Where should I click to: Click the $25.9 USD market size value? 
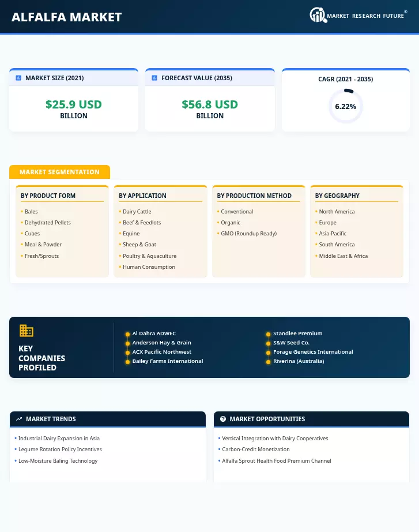click(x=74, y=104)
